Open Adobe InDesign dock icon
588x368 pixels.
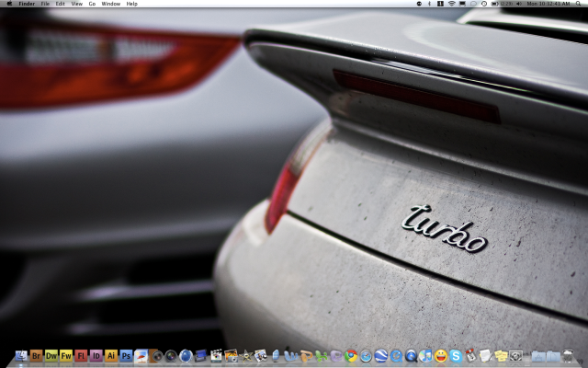(x=96, y=355)
